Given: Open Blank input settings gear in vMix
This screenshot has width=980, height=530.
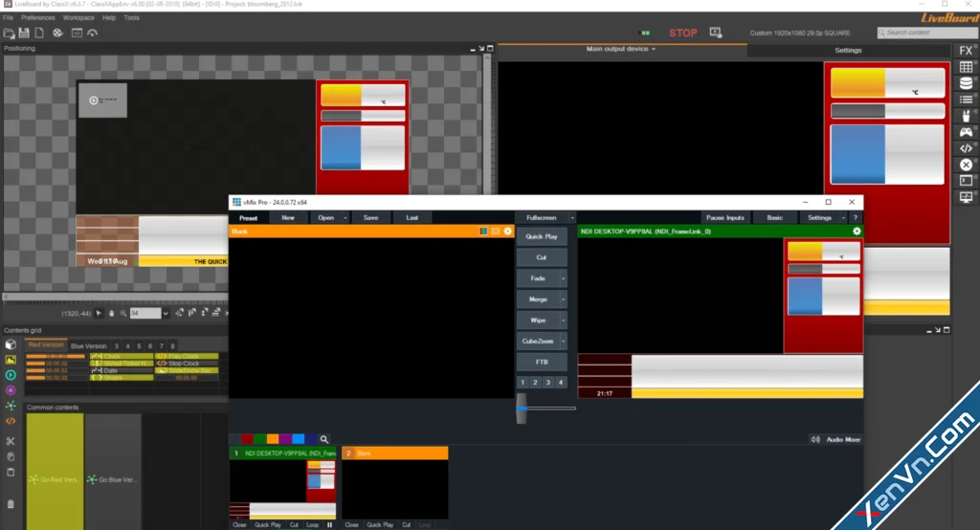Looking at the screenshot, I should click(507, 232).
